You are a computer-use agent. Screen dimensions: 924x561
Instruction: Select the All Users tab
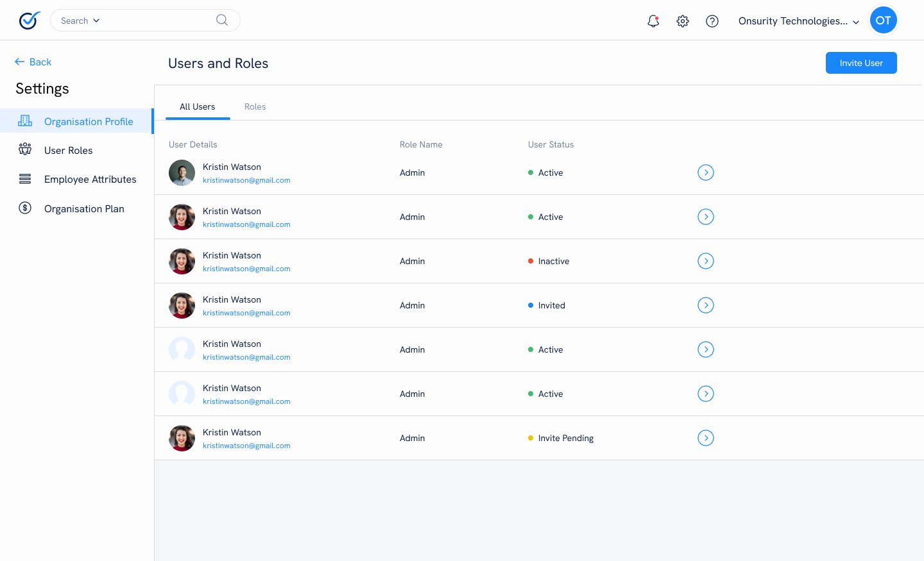tap(197, 106)
